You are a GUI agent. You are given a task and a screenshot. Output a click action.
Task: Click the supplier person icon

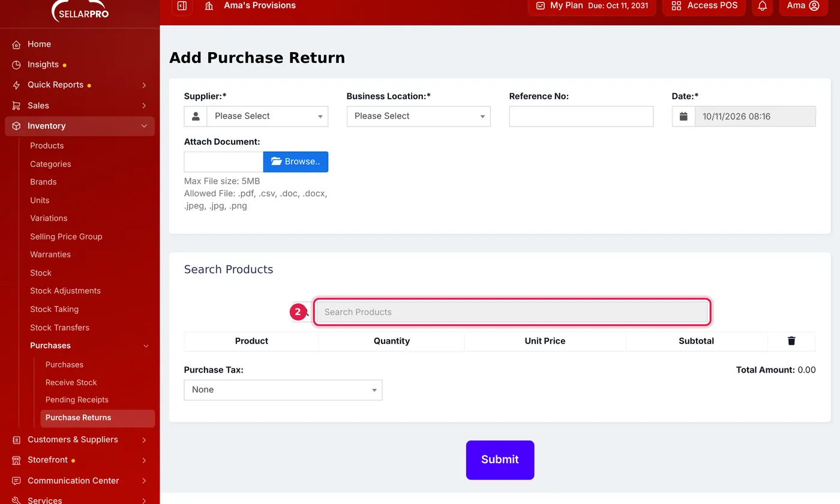click(x=196, y=116)
